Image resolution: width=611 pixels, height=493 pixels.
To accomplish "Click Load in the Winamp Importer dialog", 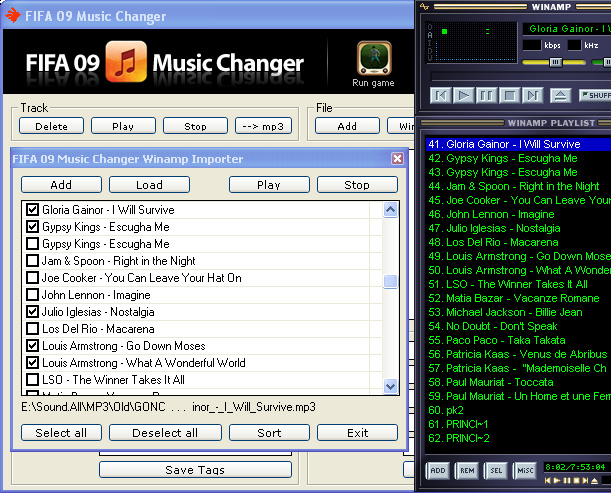I will pyautogui.click(x=149, y=184).
